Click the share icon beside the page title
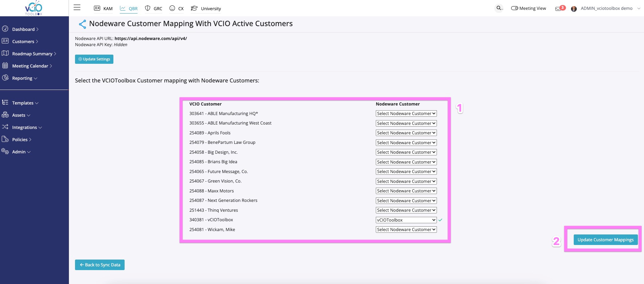The width and height of the screenshot is (644, 284). [82, 24]
